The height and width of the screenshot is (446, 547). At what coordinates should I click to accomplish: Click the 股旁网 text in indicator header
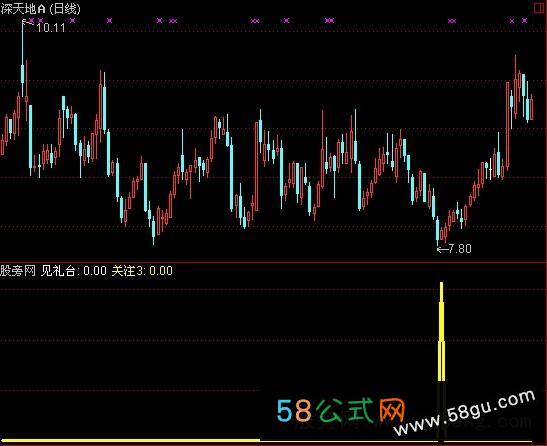[18, 271]
